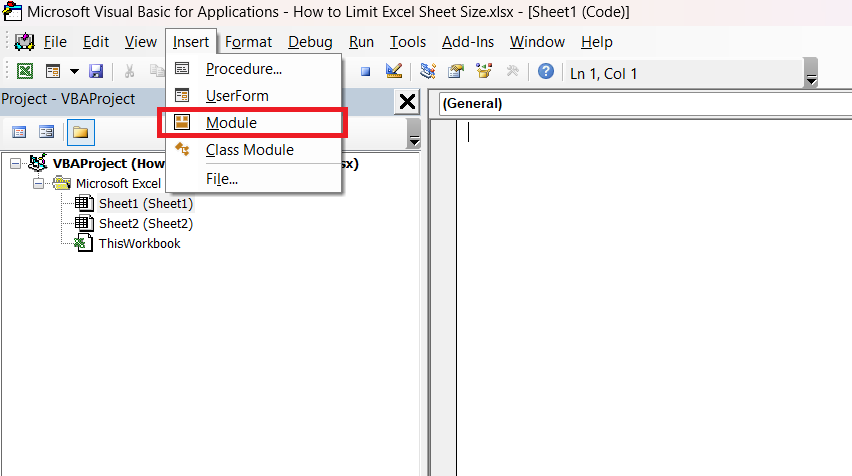Expand Project pane toolbar options arrow
The height and width of the screenshot is (476, 852).
point(414,133)
